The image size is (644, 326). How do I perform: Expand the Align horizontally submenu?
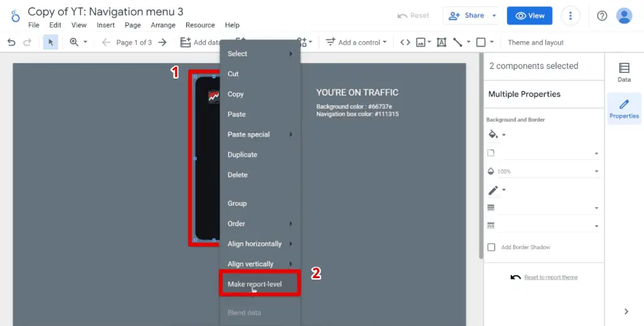260,244
